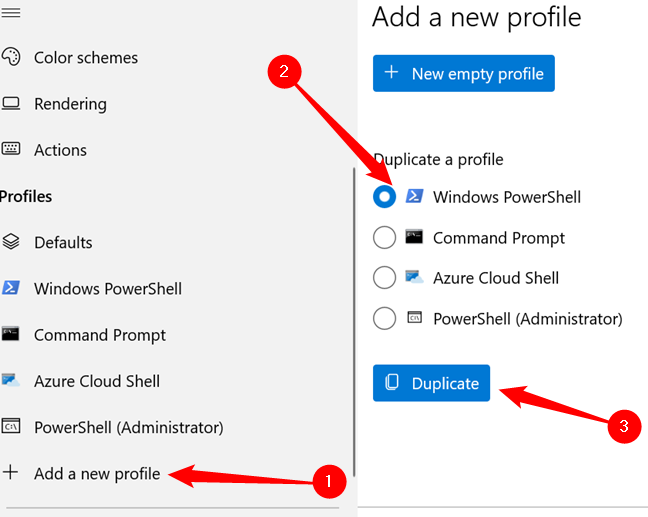Viewport: 648px width, 517px height.
Task: Click the Command Prompt sidebar icon
Action: (x=11, y=334)
